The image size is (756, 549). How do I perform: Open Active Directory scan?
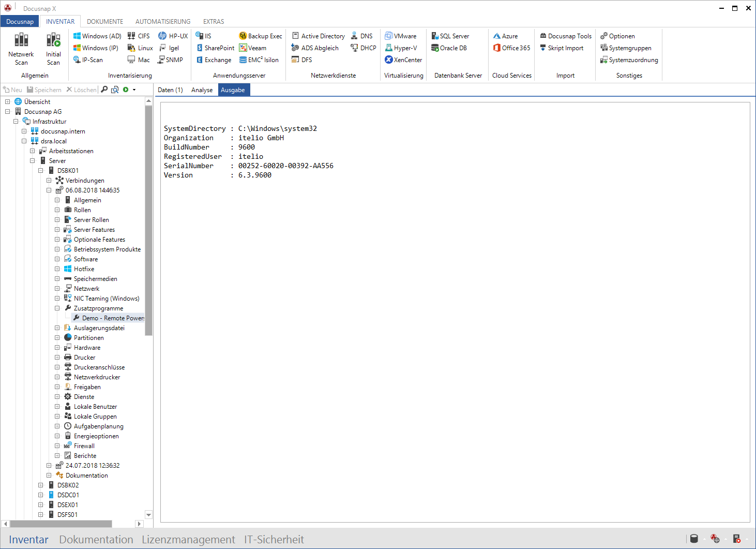319,36
